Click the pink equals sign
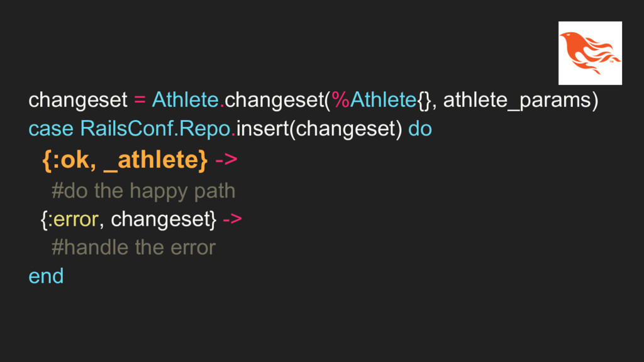The image size is (644, 362). click(140, 100)
